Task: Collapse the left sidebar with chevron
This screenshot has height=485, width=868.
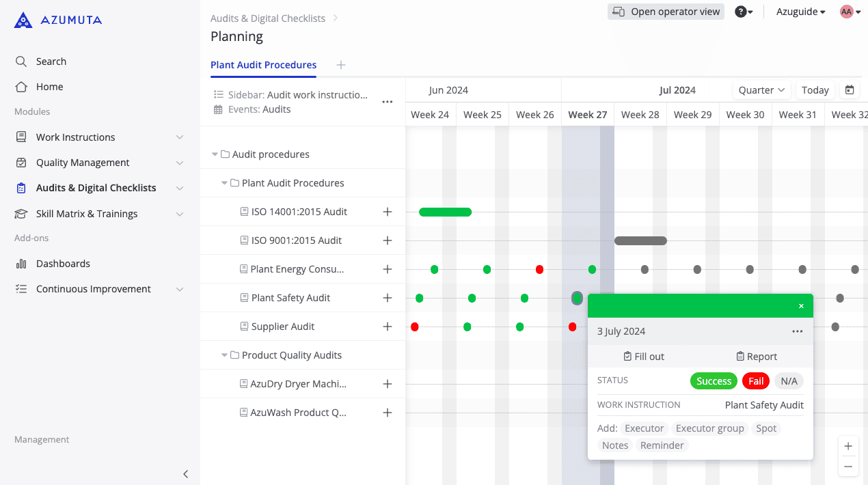Action: pyautogui.click(x=185, y=474)
